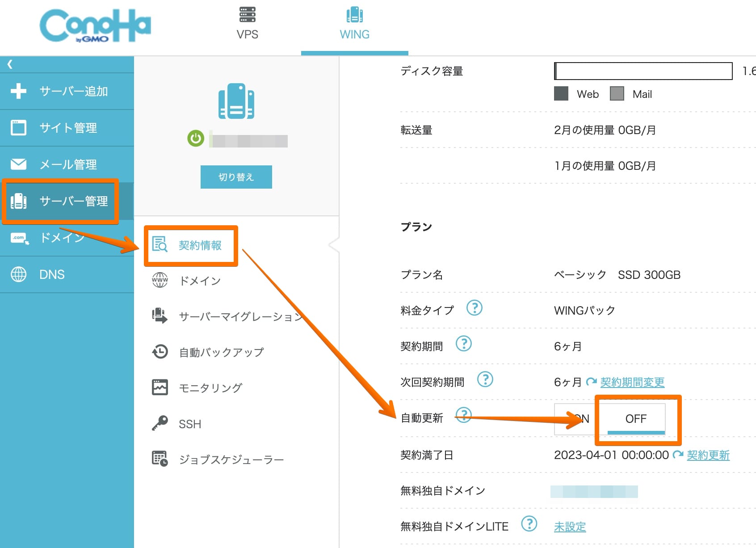Open the 料金タイプ help popup
756x548 pixels.
475,308
